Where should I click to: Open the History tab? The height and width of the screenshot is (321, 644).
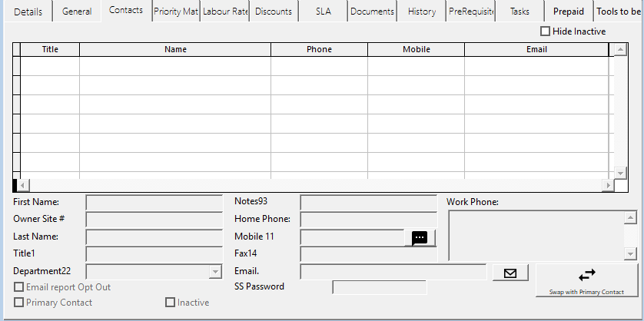(422, 12)
